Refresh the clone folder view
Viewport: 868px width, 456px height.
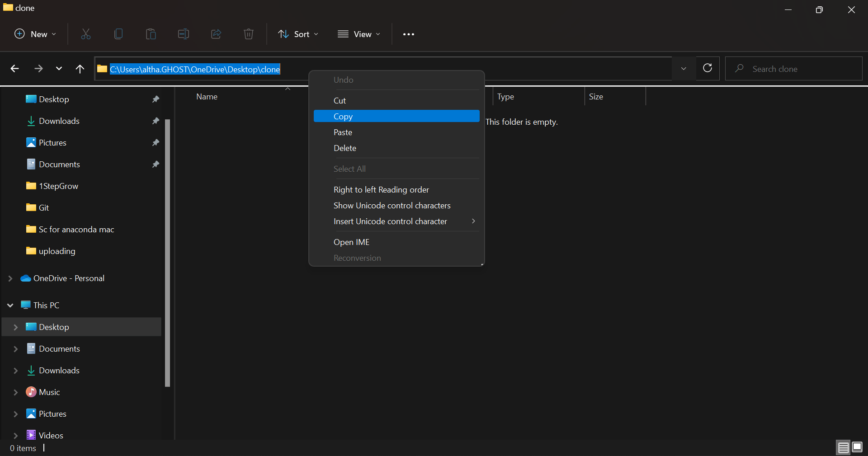(x=708, y=68)
